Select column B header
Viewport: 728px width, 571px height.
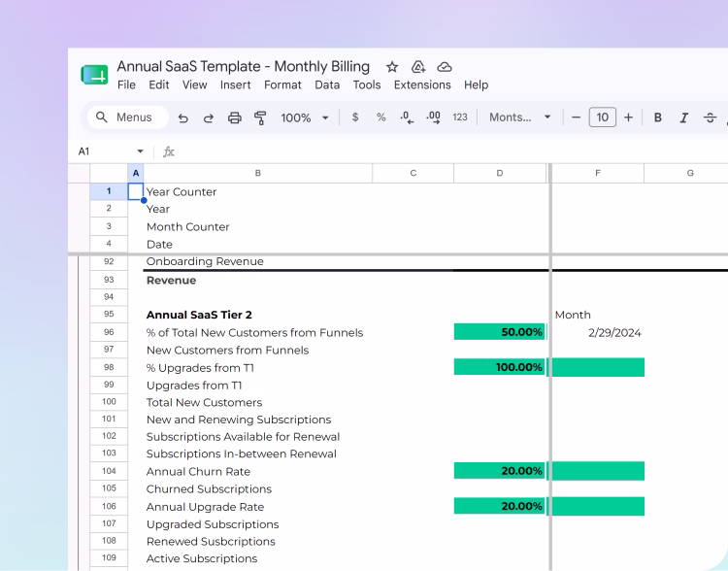[x=257, y=173]
